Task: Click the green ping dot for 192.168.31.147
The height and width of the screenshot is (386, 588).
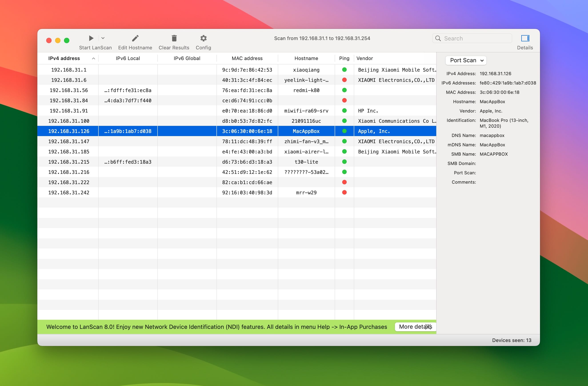Action: click(x=344, y=141)
